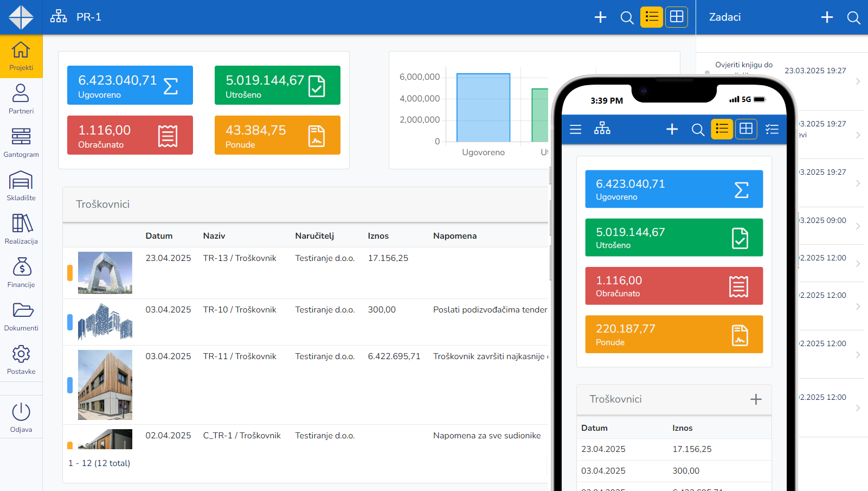Click the plus icon in the top toolbar
The image size is (868, 491).
(600, 17)
